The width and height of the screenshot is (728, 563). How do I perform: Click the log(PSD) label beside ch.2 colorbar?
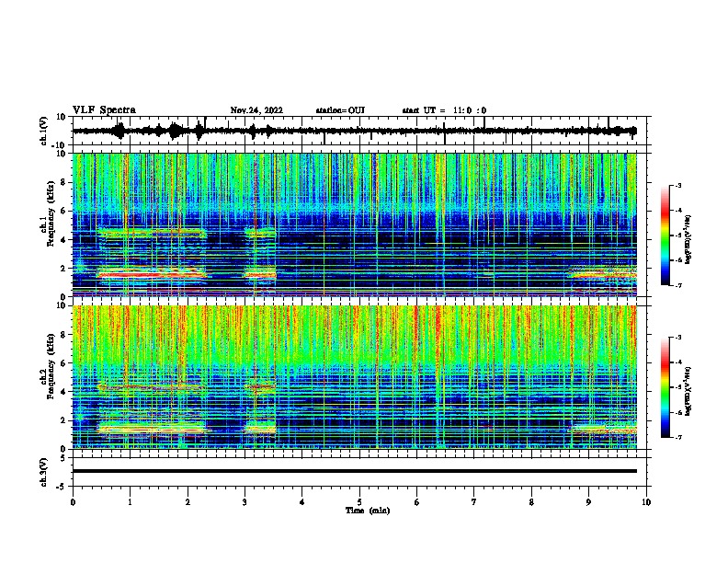[688, 391]
